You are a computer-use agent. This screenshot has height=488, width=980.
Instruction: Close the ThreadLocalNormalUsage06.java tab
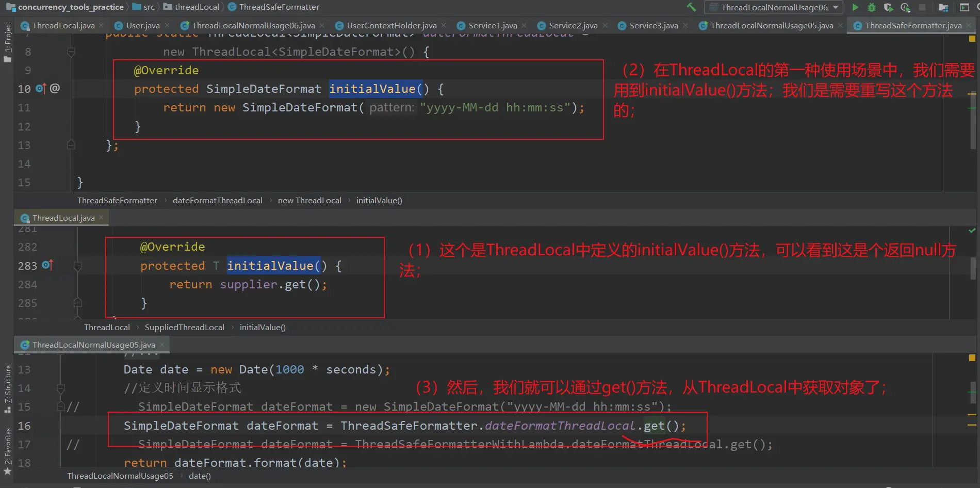click(x=322, y=25)
